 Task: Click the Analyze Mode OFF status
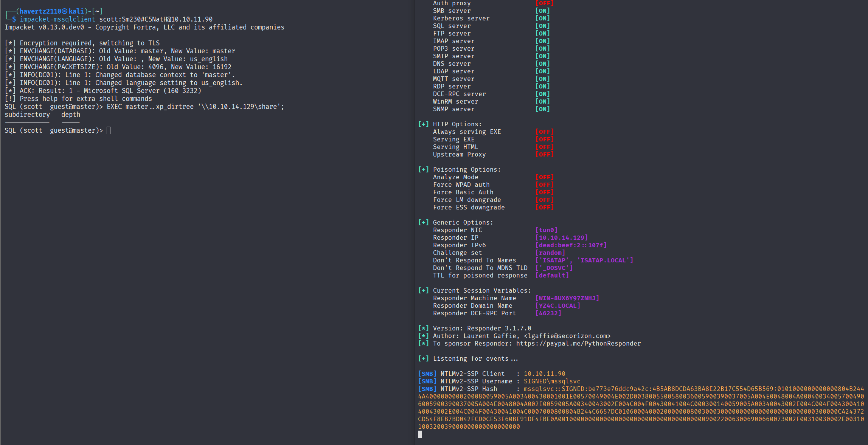pyautogui.click(x=544, y=177)
